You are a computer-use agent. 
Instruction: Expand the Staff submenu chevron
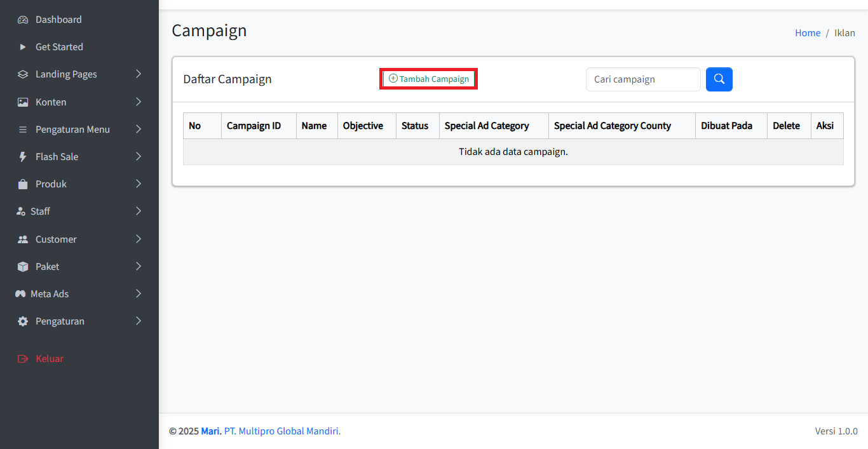click(x=139, y=211)
